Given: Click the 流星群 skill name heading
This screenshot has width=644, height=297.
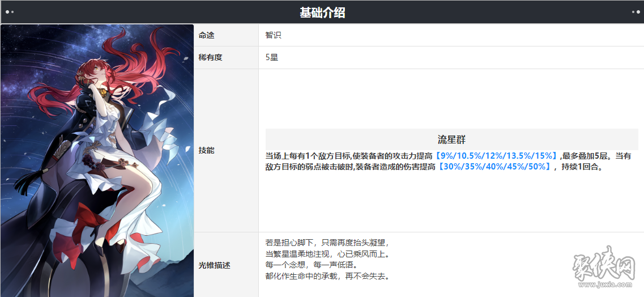Looking at the screenshot, I should [x=451, y=139].
